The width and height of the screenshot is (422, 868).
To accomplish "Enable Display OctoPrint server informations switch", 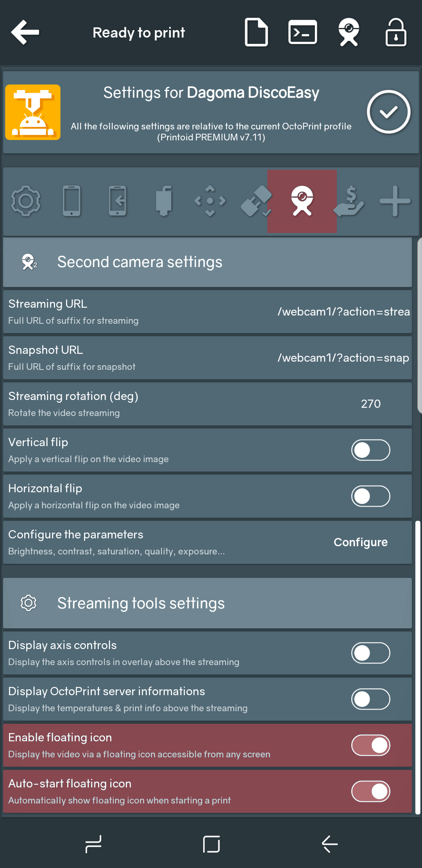I will point(371,699).
